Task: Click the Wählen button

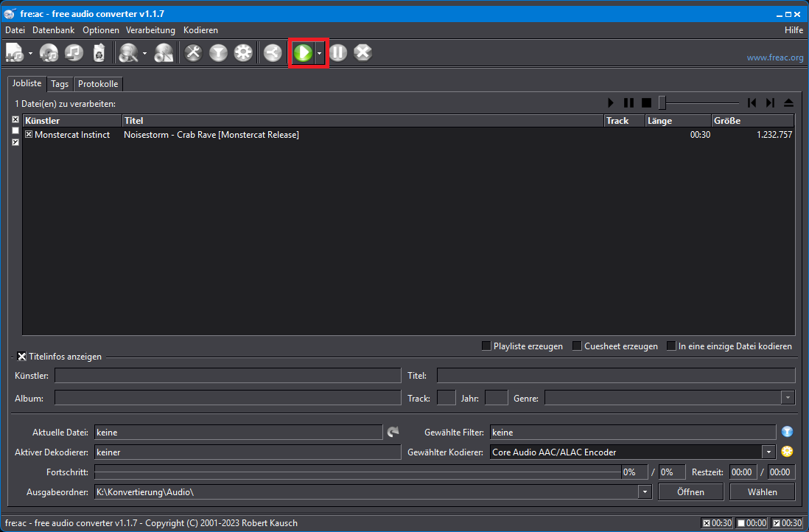Action: click(762, 491)
